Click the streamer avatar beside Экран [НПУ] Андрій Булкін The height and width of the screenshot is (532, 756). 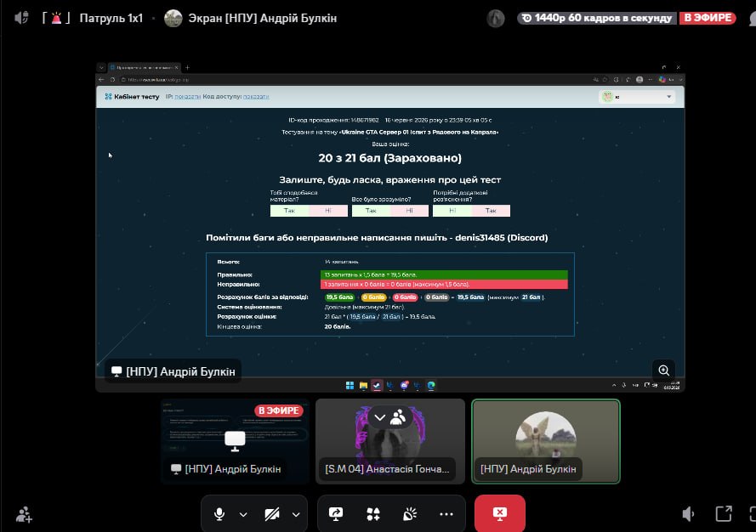173,19
